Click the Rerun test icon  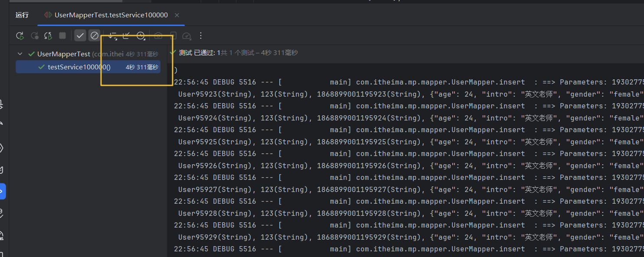point(20,36)
